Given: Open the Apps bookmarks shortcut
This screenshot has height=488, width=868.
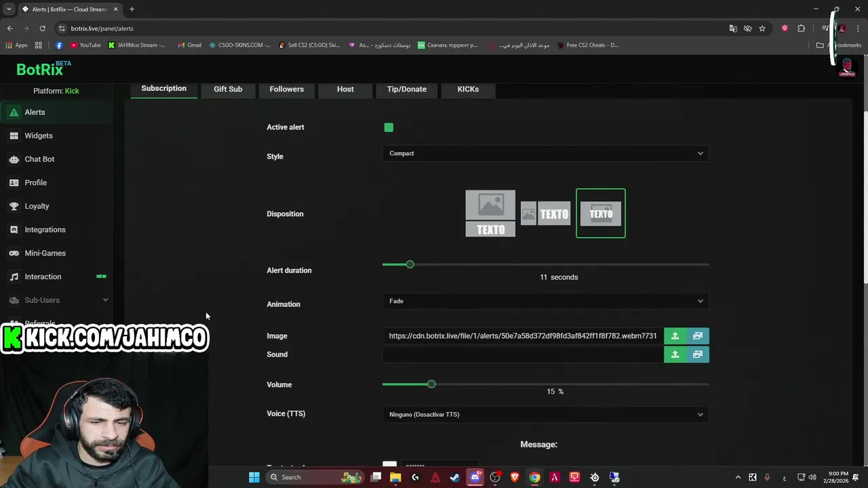Looking at the screenshot, I should coord(16,45).
